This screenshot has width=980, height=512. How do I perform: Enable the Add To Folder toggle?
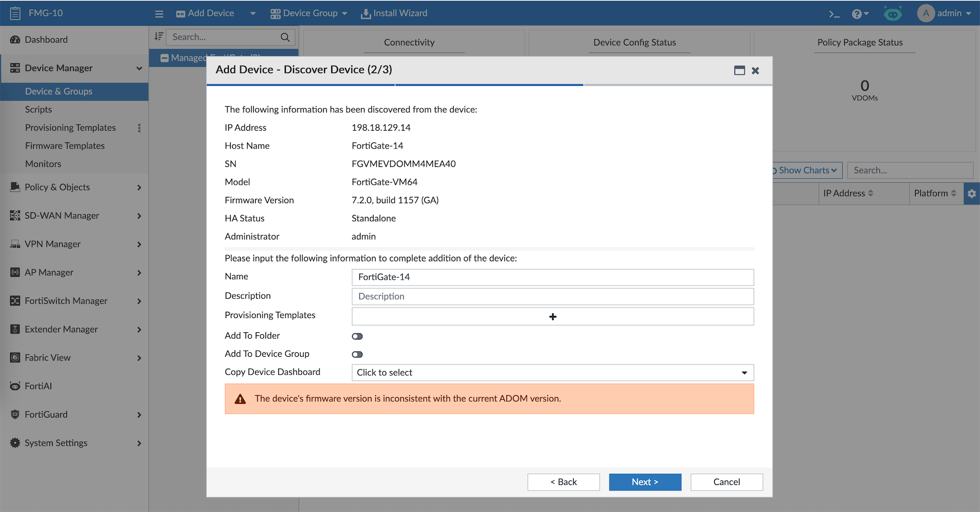point(357,336)
